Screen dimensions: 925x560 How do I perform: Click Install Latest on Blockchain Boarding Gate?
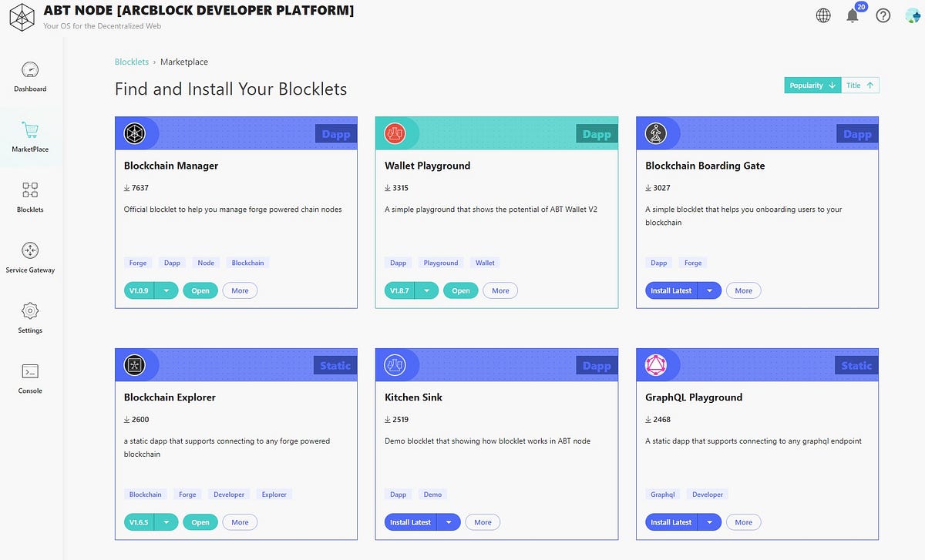[x=670, y=290]
